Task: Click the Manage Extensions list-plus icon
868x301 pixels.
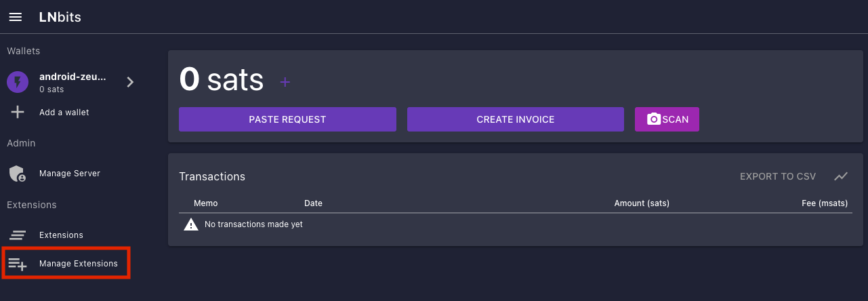Action: [x=18, y=264]
